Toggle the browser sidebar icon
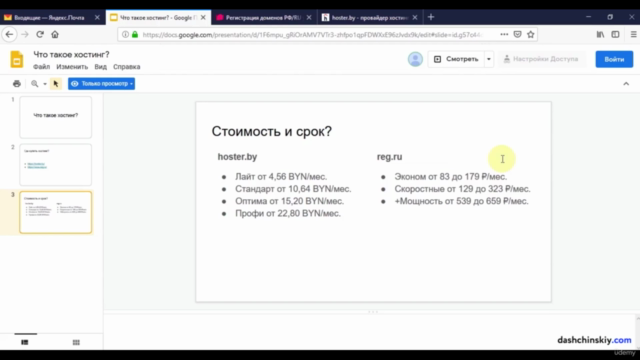 (x=615, y=35)
